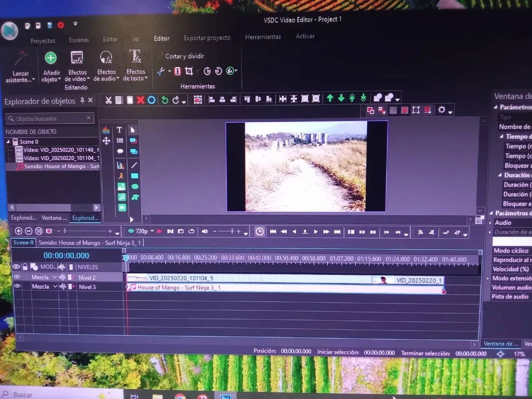This screenshot has width=532, height=399.
Task: Collapse the Scene 0 tree node
Action: coord(8,141)
